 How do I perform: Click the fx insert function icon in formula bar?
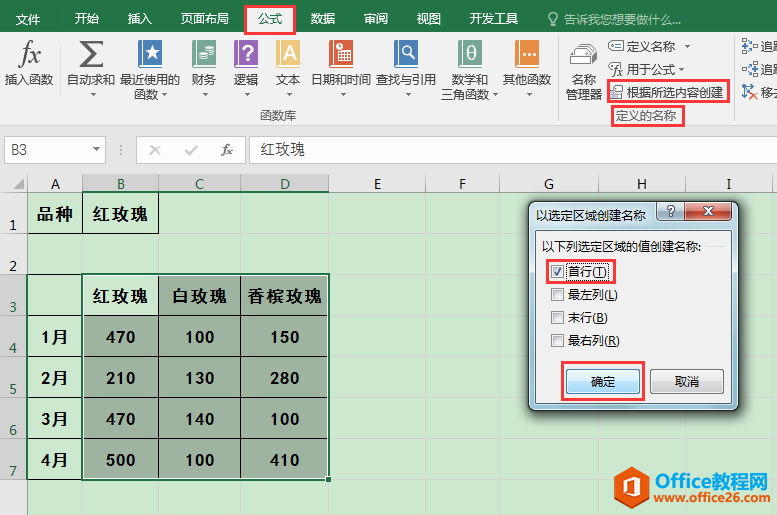click(227, 150)
